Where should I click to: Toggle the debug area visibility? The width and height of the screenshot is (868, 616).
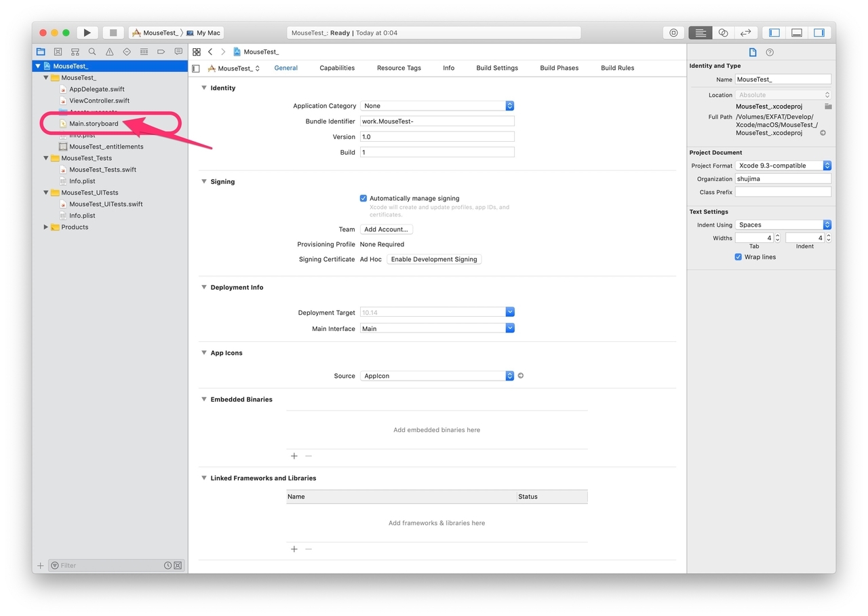(797, 33)
